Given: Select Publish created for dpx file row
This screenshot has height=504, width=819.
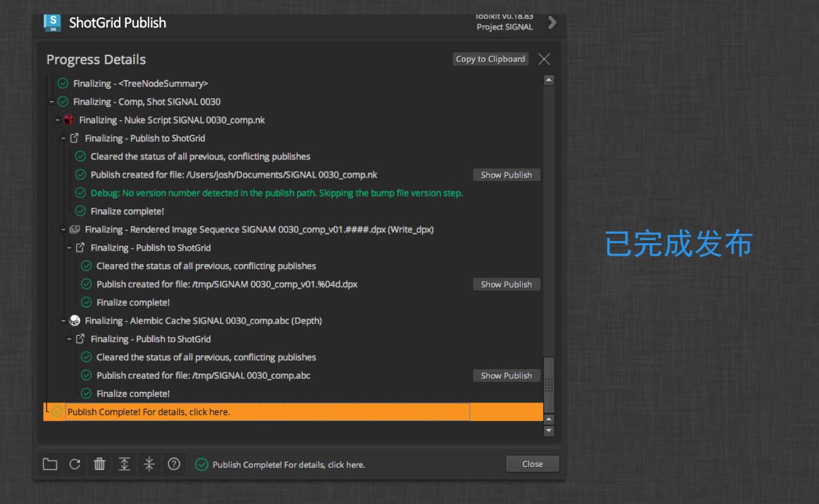Looking at the screenshot, I should (x=227, y=284).
